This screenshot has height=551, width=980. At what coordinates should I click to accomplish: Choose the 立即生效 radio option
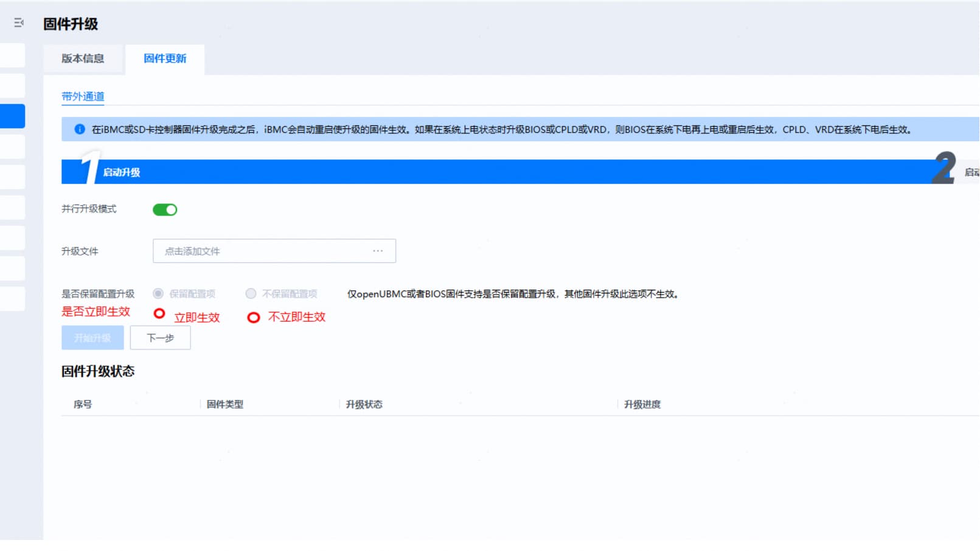click(159, 314)
